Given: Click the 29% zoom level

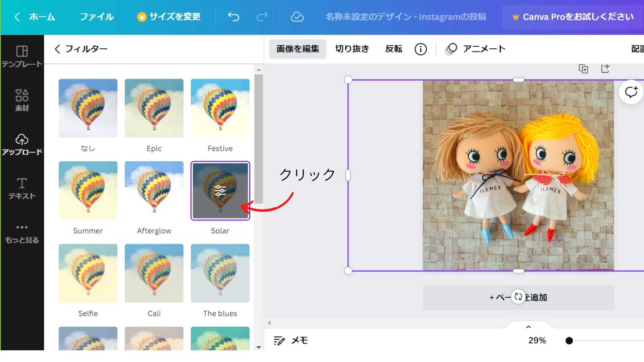Looking at the screenshot, I should [537, 341].
